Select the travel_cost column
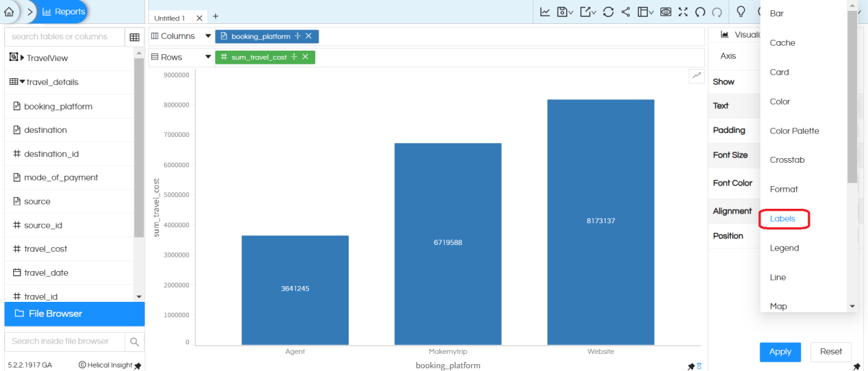The image size is (868, 371). [x=45, y=249]
